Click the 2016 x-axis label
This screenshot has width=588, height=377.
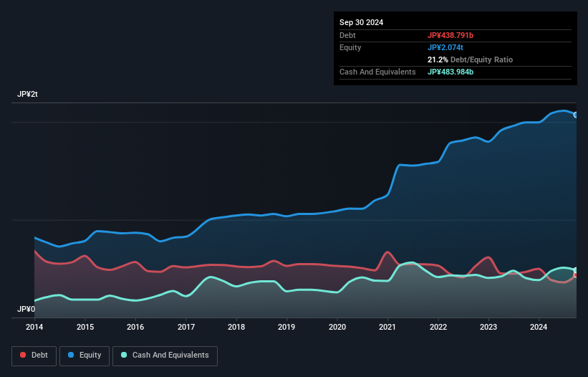[135, 327]
